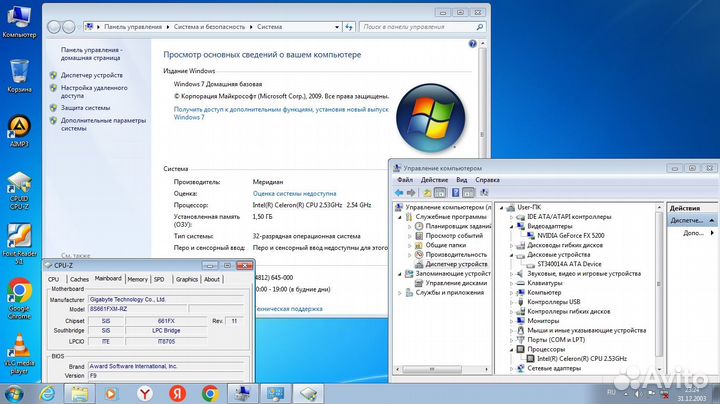
Task: Click the back arrow in Computer Management toolbar
Action: [399, 193]
